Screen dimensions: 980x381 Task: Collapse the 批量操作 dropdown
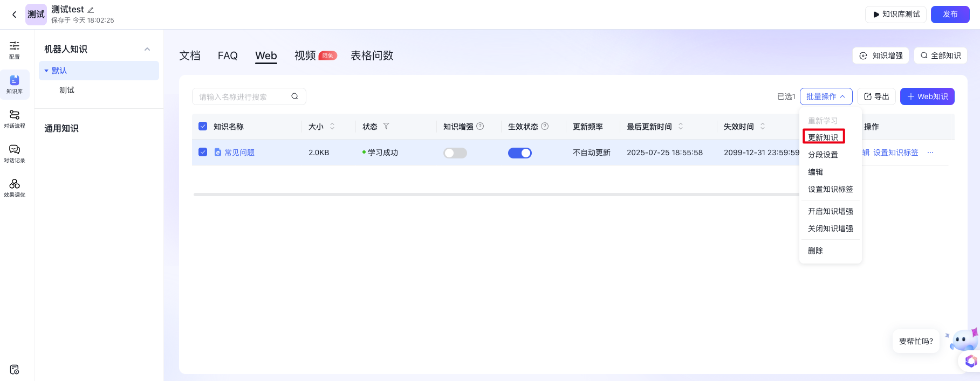(x=826, y=96)
